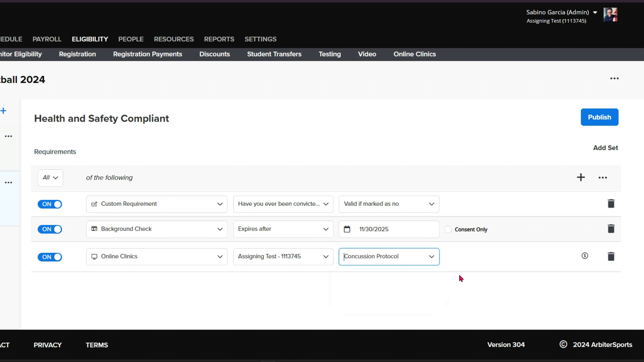Click the 11/30/2025 date input

[x=389, y=229]
